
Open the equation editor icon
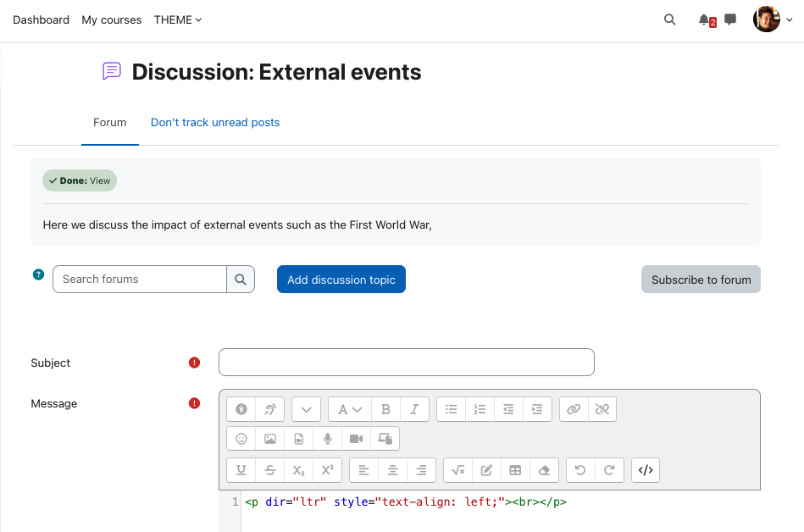(x=457, y=470)
